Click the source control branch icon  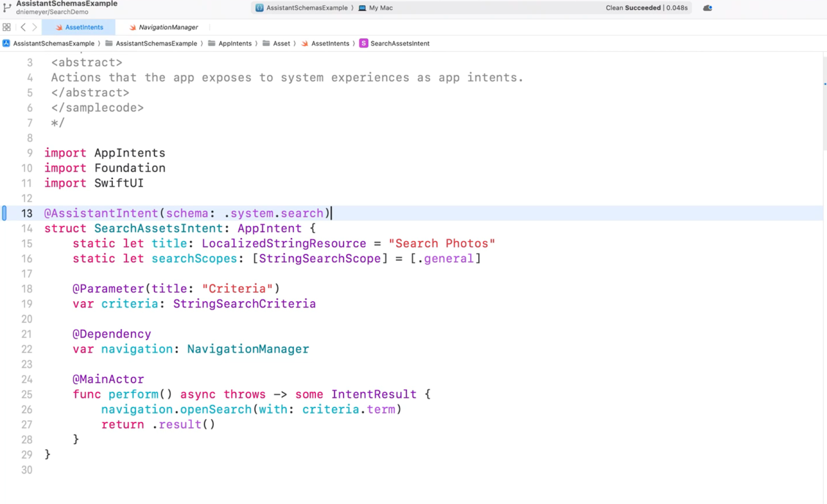(x=7, y=7)
